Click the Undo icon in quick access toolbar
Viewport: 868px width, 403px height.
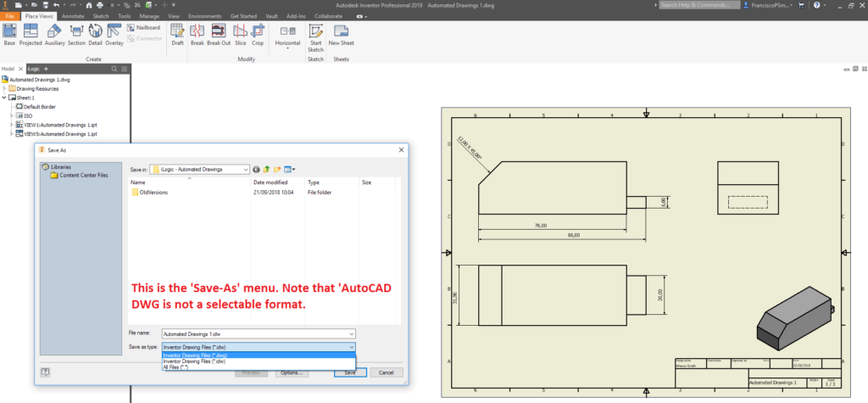click(x=55, y=4)
